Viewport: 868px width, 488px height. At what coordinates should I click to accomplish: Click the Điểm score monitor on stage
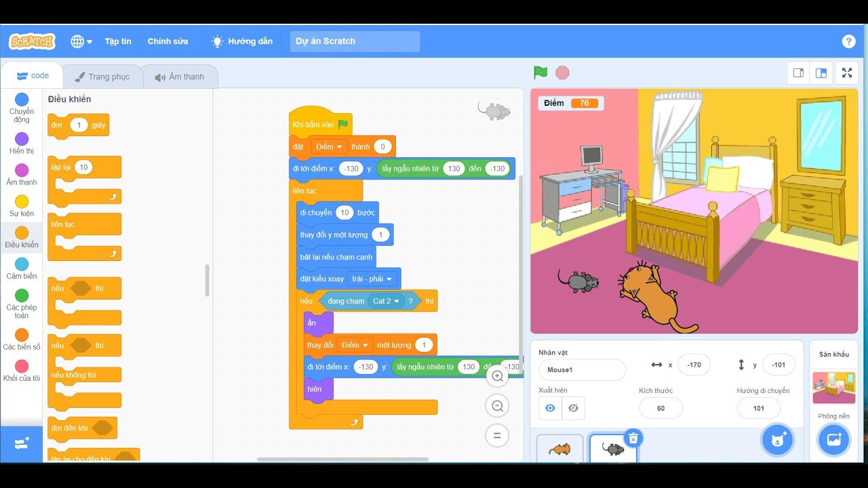571,103
